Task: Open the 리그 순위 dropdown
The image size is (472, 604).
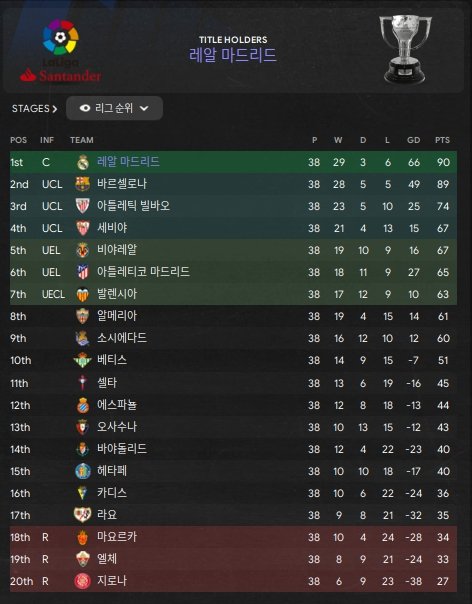Action: point(114,108)
